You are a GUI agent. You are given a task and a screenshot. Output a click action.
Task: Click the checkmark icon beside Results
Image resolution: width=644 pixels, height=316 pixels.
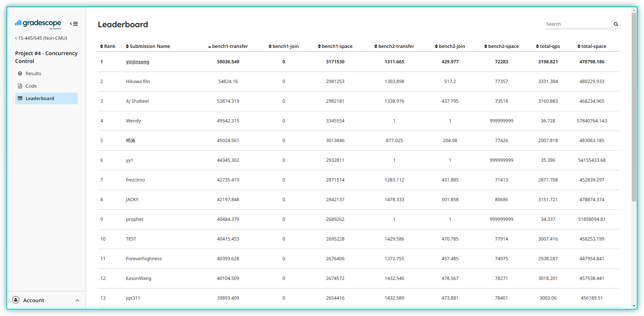click(x=20, y=74)
